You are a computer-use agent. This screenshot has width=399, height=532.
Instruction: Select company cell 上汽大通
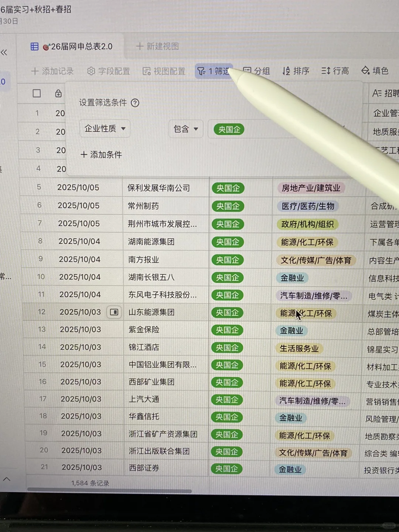(166, 399)
